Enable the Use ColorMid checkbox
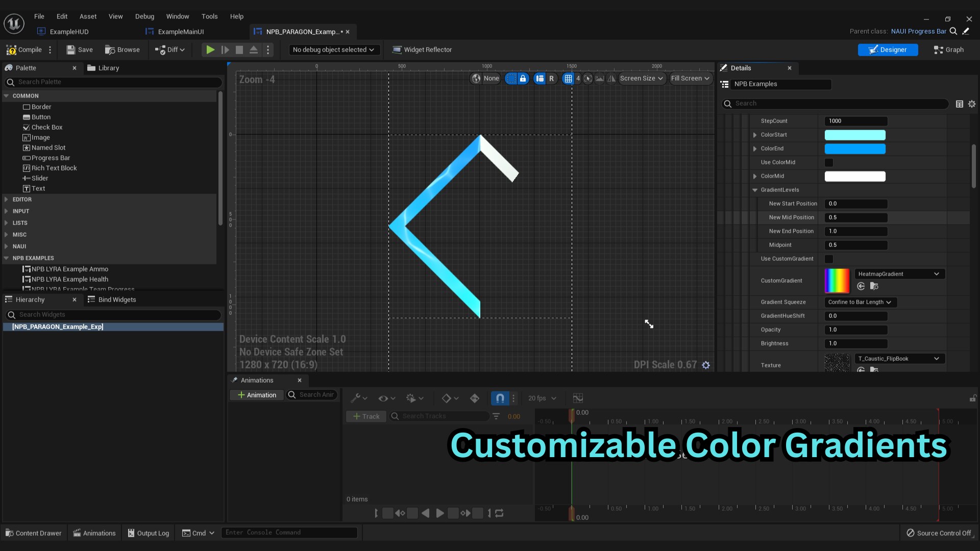Viewport: 980px width, 551px height. coord(829,162)
